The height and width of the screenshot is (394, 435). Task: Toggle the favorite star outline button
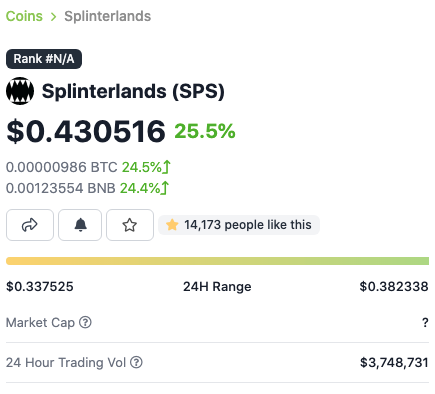(130, 225)
